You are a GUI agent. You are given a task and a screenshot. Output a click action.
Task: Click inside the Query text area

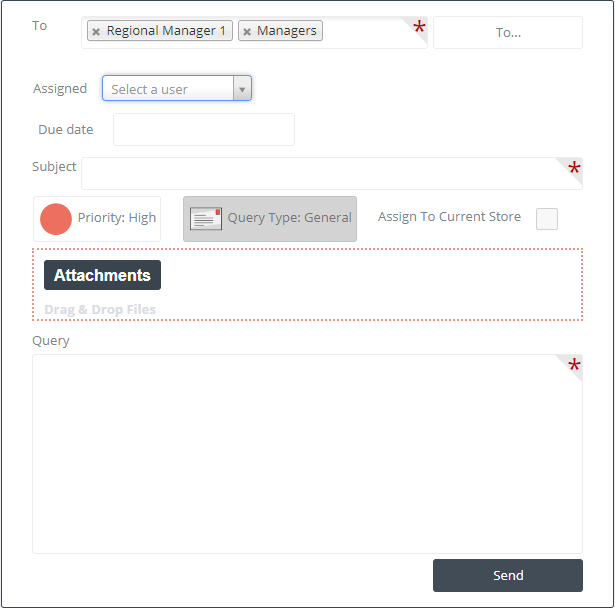[x=308, y=454]
